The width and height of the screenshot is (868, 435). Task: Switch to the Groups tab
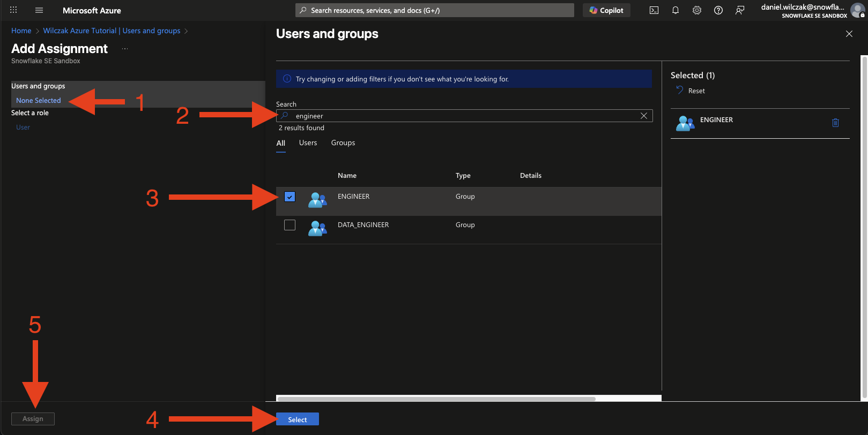[343, 143]
